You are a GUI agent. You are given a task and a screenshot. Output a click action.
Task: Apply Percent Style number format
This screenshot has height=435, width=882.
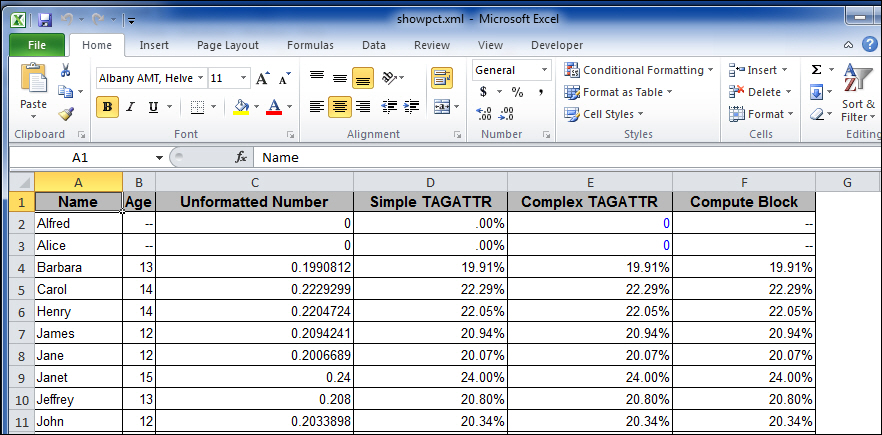[x=517, y=92]
